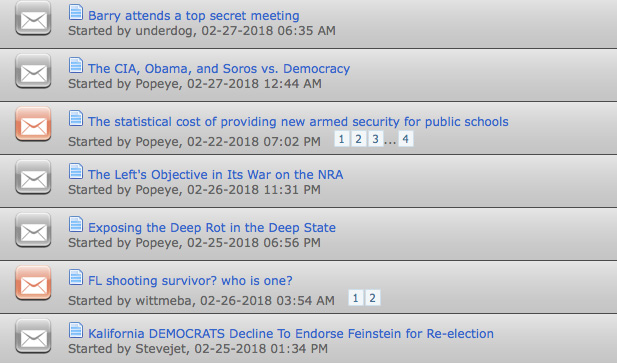Click orange envelope icon for FL shooting survivor thread
This screenshot has width=617, height=363.
[33, 283]
